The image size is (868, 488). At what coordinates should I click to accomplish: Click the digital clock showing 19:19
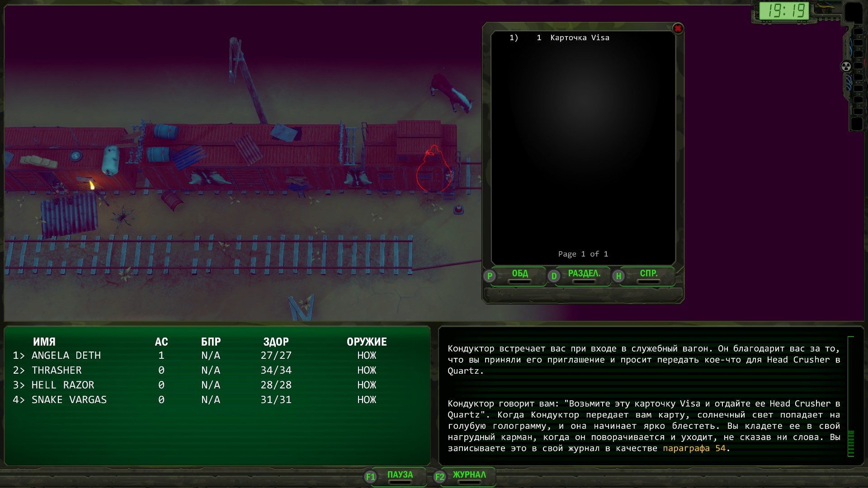coord(784,10)
